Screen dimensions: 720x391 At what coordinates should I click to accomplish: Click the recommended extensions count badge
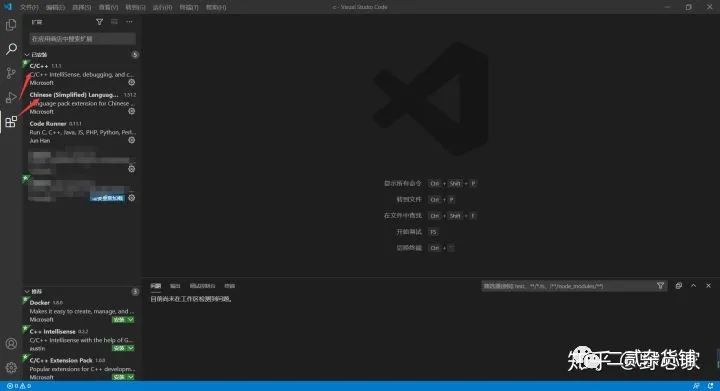pyautogui.click(x=135, y=291)
